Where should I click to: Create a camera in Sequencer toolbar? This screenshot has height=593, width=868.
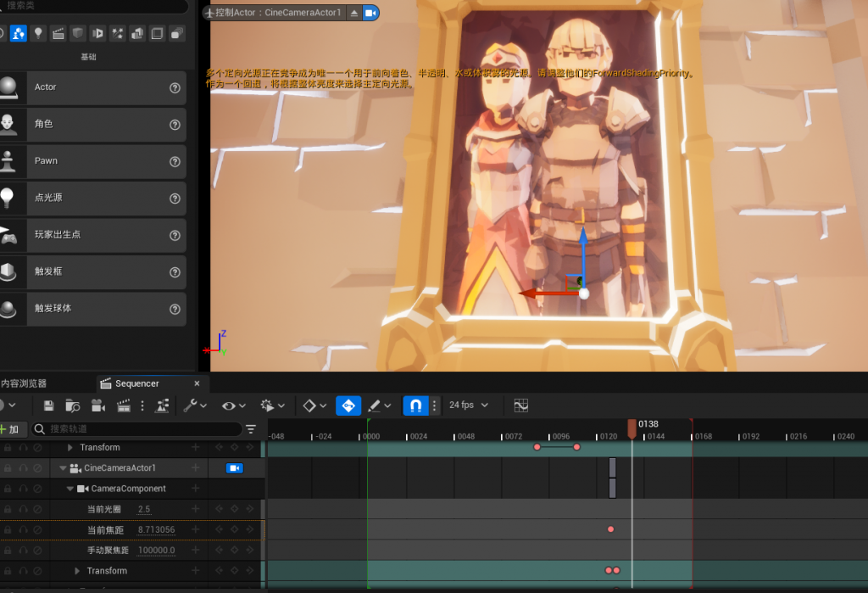tap(98, 406)
